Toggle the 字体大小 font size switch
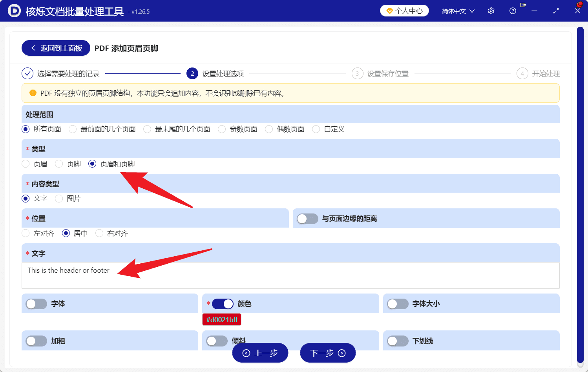The image size is (588, 372). pos(398,304)
